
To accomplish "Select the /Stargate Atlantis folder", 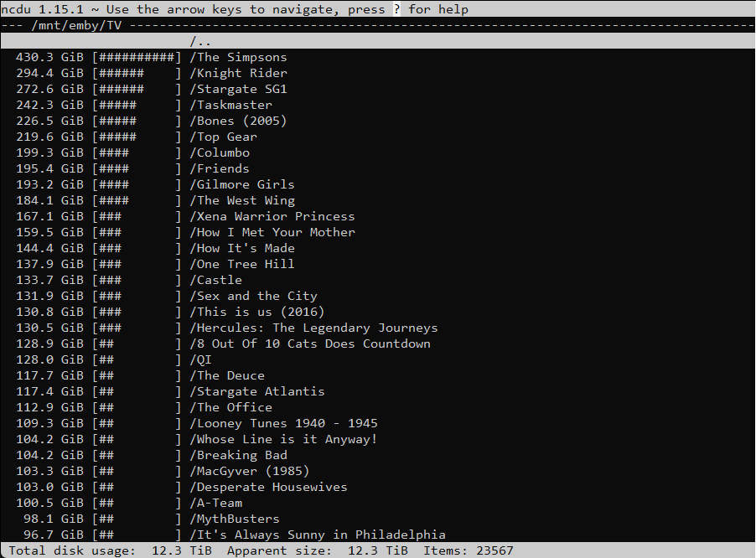I will (377, 391).
